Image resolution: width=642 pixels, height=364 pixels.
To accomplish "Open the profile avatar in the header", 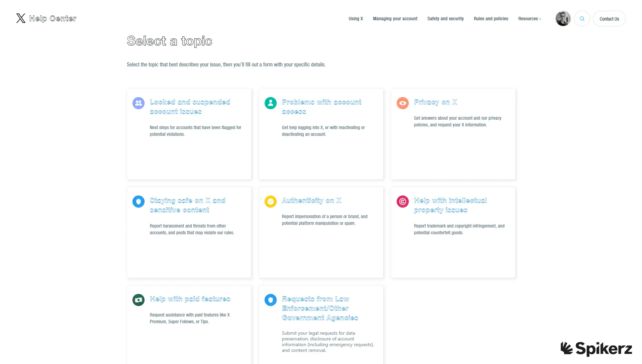I will pos(563,19).
